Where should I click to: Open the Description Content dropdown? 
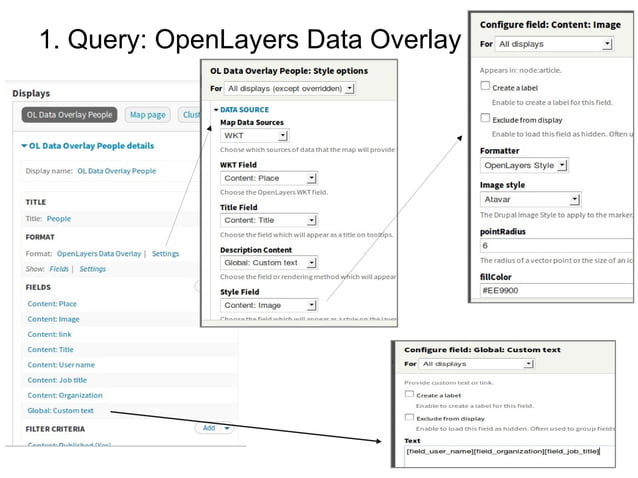[269, 263]
